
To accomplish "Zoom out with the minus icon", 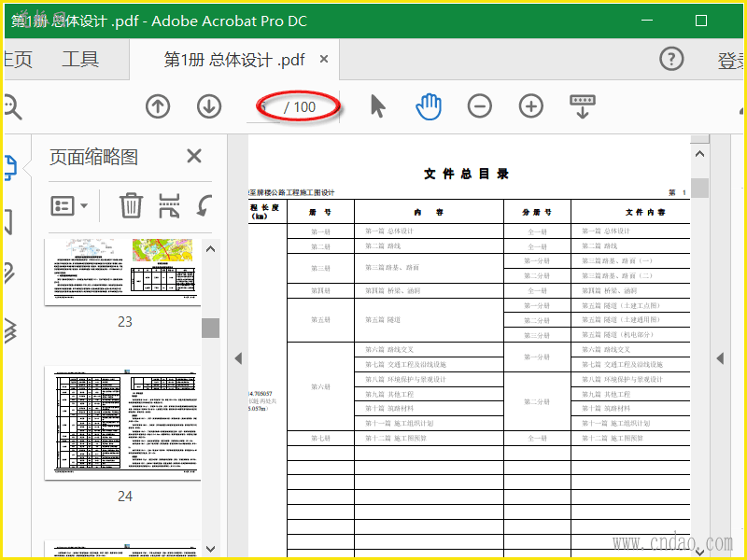I will click(x=480, y=105).
